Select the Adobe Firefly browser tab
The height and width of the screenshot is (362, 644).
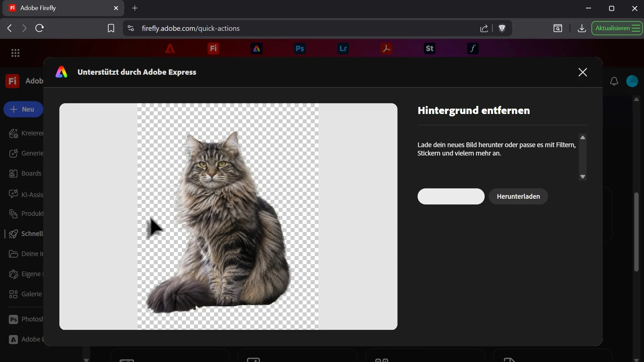[63, 8]
